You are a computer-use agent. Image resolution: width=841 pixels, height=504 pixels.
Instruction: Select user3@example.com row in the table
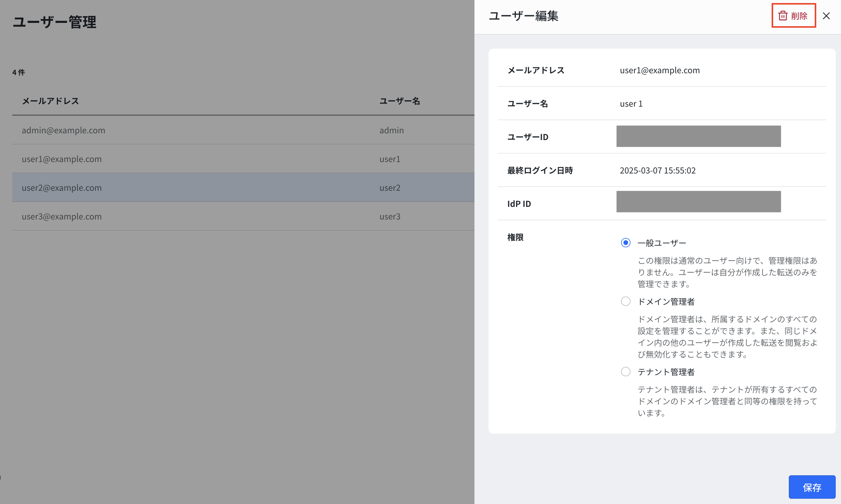tap(243, 216)
